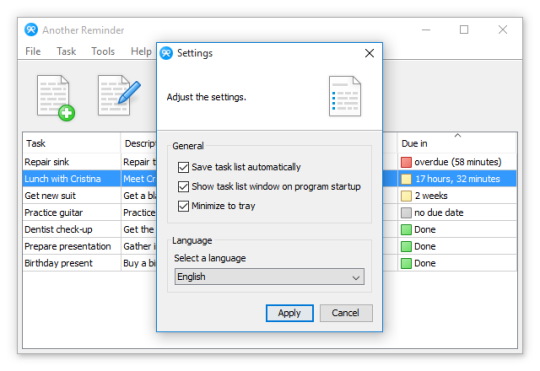Click the Settings dialog logo icon

(166, 53)
